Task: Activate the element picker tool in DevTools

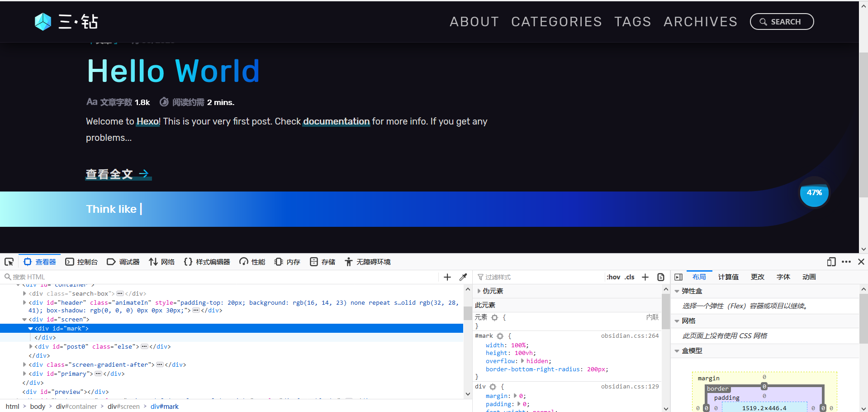Action: 9,262
